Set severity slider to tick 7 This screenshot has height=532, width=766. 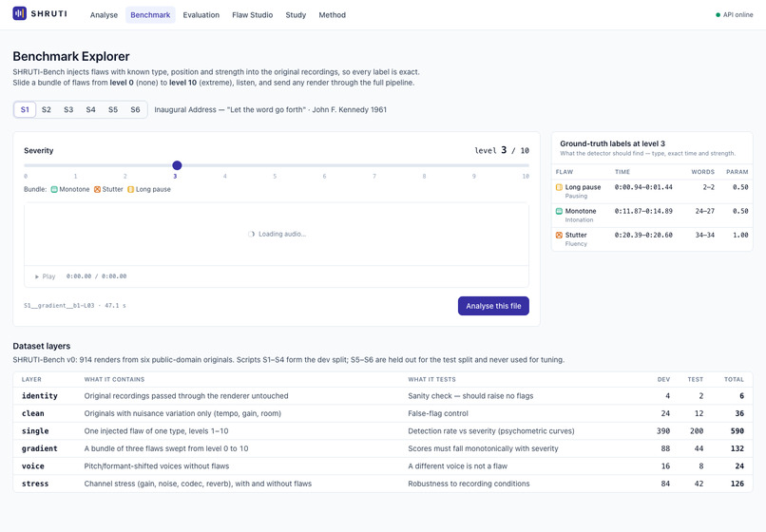pyautogui.click(x=374, y=176)
